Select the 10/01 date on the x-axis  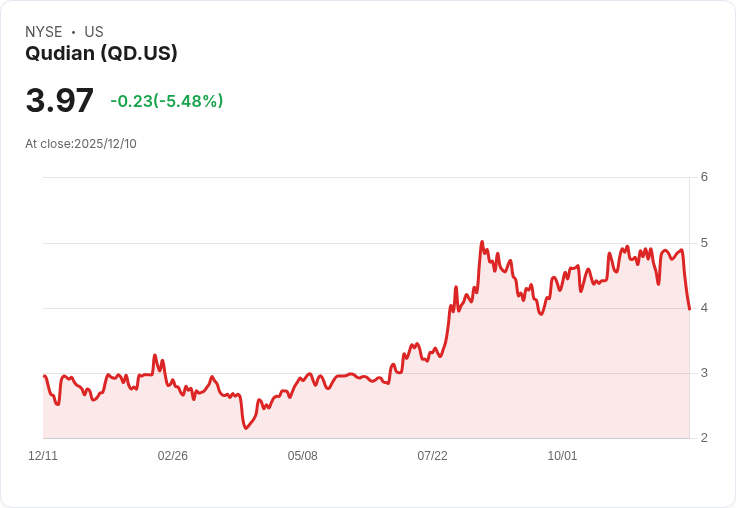[x=562, y=456]
